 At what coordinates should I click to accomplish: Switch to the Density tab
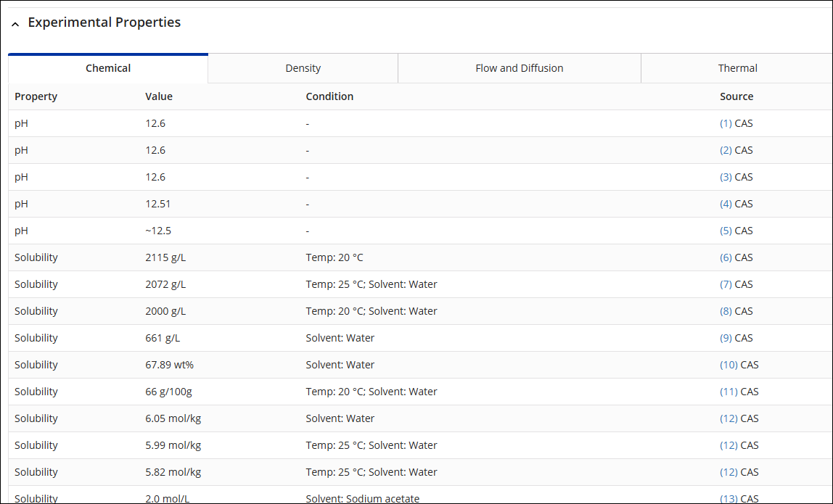tap(303, 68)
